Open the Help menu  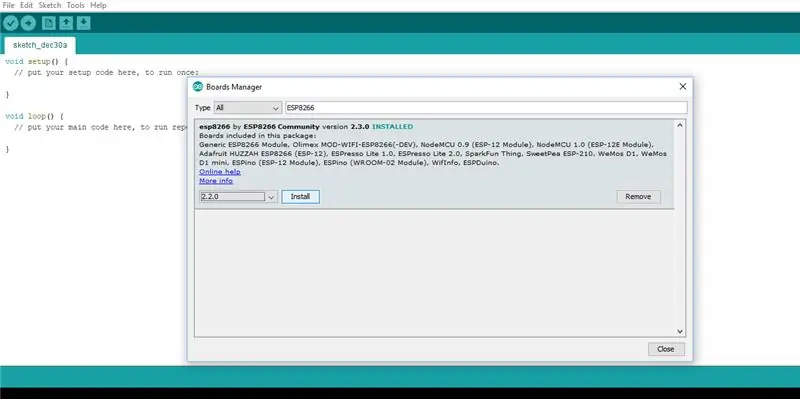(x=98, y=5)
